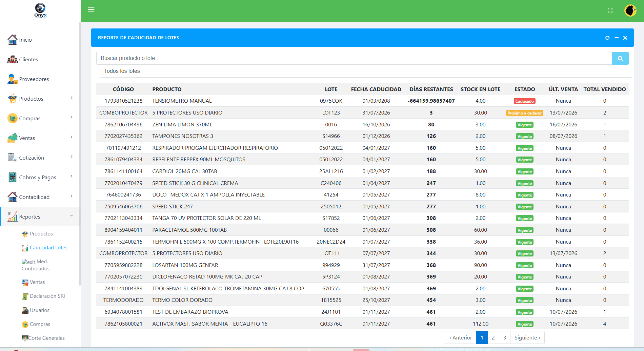Image resolution: width=644 pixels, height=351 pixels.
Task: Click the blue search magnifier button
Action: (620, 58)
